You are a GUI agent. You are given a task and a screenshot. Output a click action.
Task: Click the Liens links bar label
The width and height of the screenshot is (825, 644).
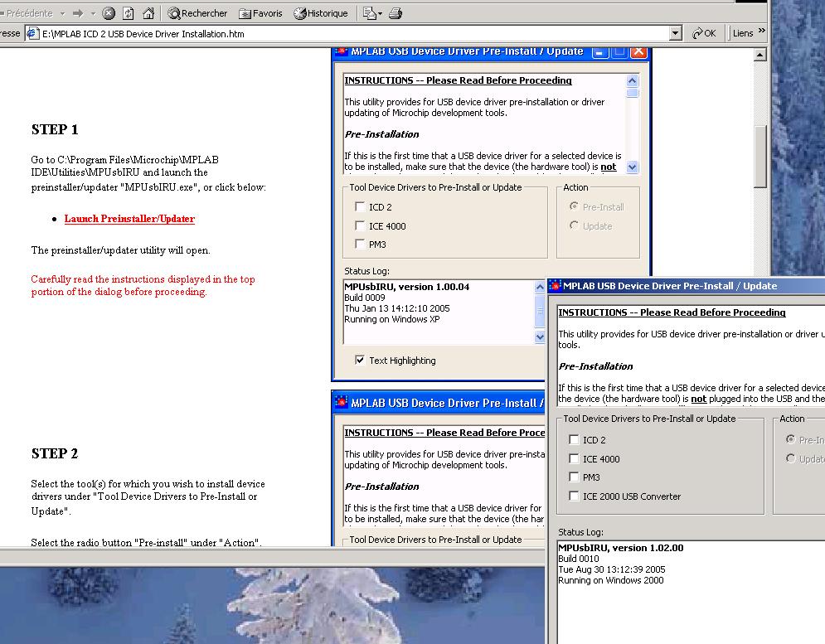(743, 33)
